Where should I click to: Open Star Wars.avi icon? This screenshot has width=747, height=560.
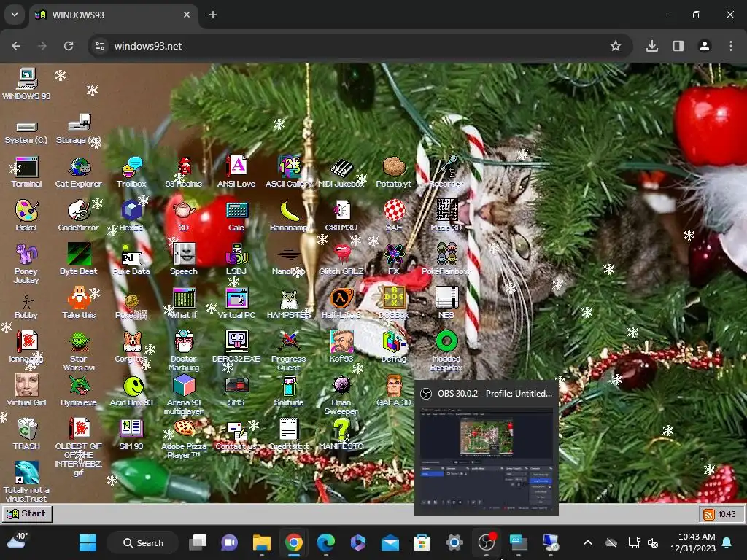79,342
